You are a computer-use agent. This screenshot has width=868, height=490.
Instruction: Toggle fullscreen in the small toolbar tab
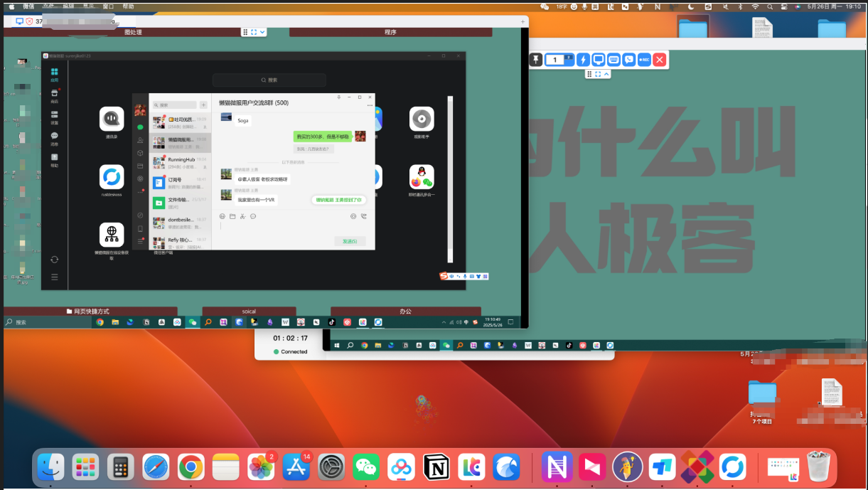tap(598, 74)
